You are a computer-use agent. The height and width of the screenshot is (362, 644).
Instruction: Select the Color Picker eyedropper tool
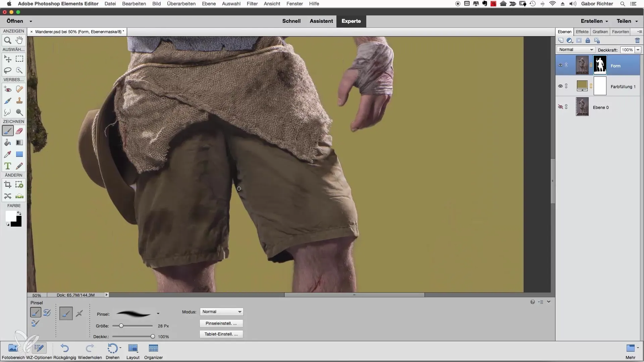coord(8,154)
